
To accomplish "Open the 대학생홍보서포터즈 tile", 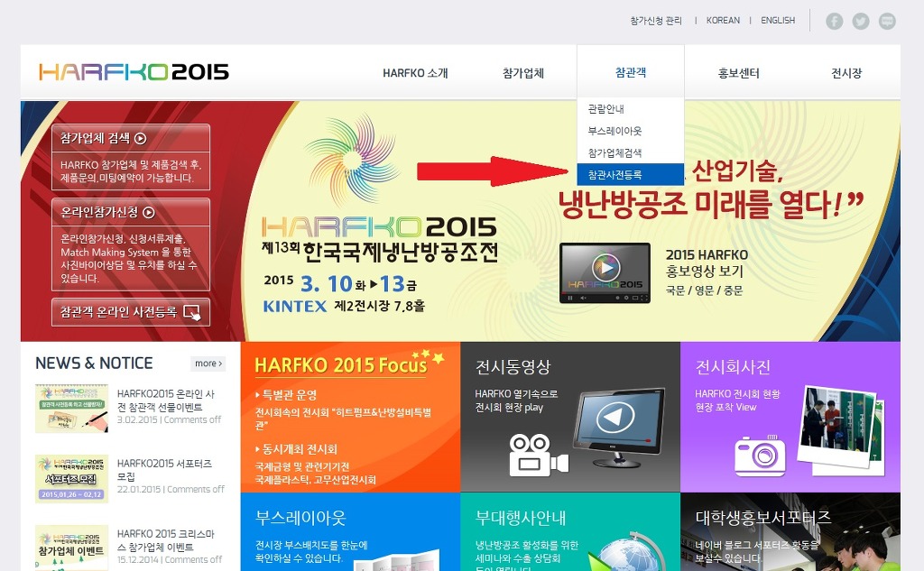I will 790,531.
